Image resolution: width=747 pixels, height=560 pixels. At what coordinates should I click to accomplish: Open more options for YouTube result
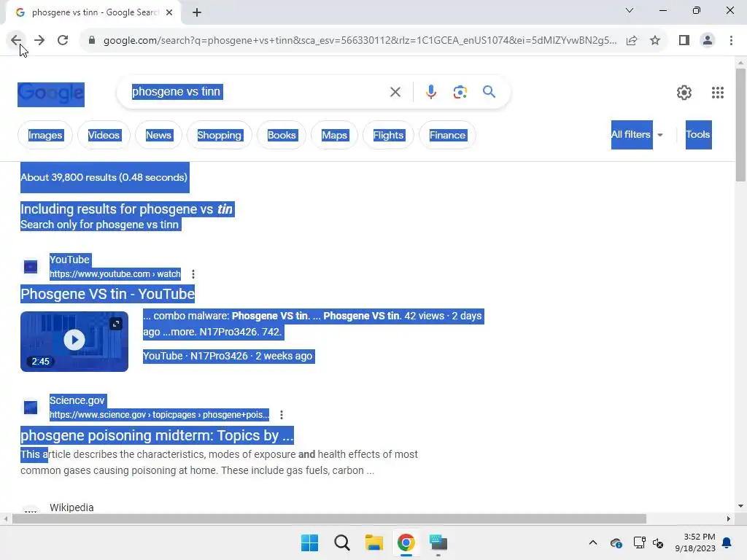[x=193, y=274]
